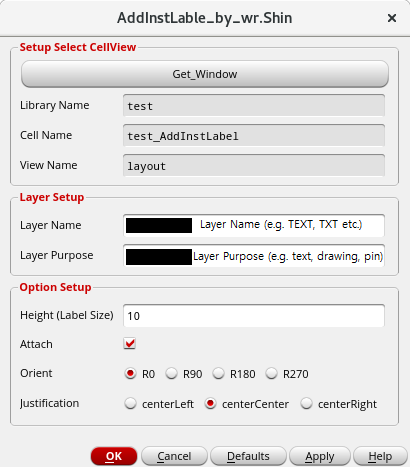Click the Library Name field
This screenshot has width=410, height=467.
point(254,106)
